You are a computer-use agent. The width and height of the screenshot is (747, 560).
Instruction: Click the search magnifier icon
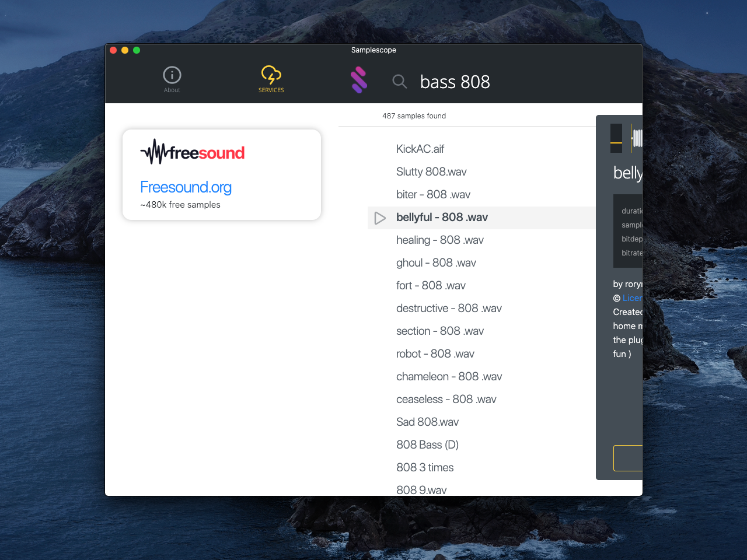[399, 82]
